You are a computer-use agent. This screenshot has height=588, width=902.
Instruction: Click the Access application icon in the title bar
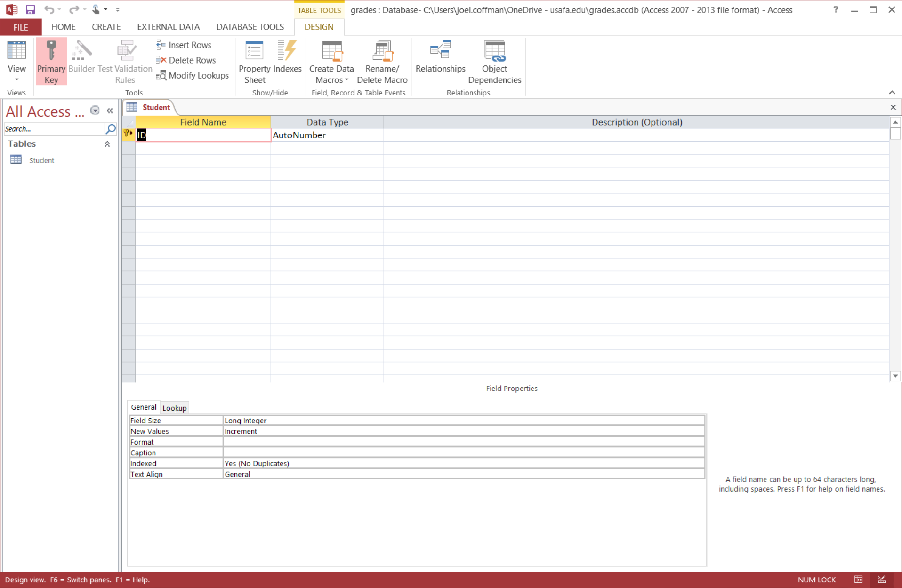point(12,9)
